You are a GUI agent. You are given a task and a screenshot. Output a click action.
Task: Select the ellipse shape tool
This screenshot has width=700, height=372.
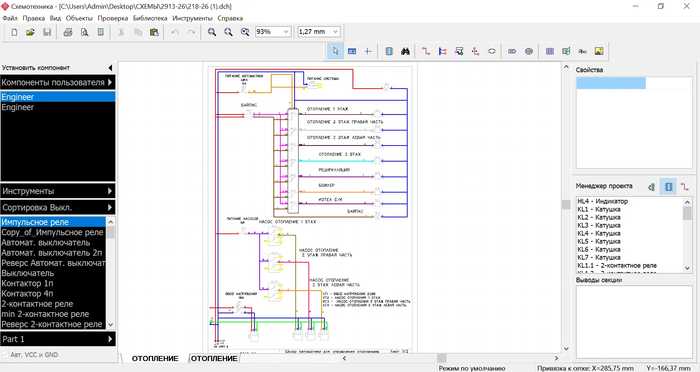(x=492, y=51)
